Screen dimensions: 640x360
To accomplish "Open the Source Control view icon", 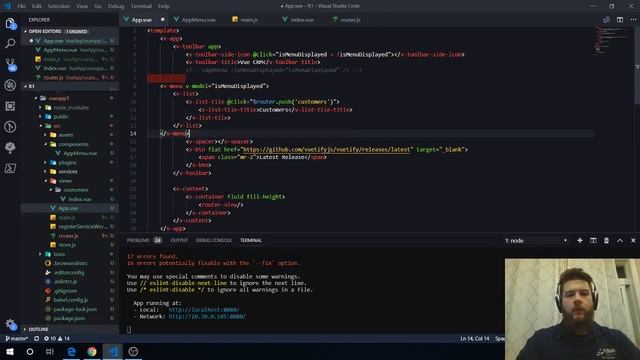I will pyautogui.click(x=10, y=64).
